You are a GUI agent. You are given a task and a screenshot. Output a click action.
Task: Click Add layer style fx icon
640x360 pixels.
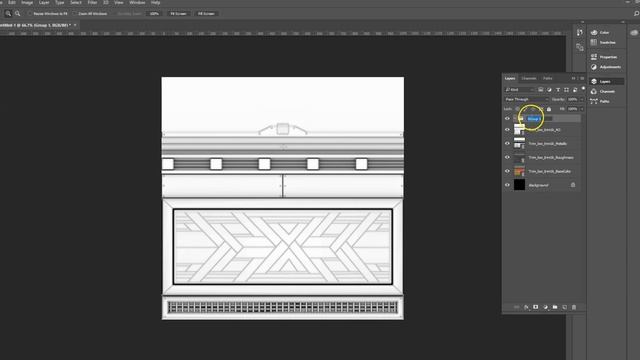coord(526,307)
